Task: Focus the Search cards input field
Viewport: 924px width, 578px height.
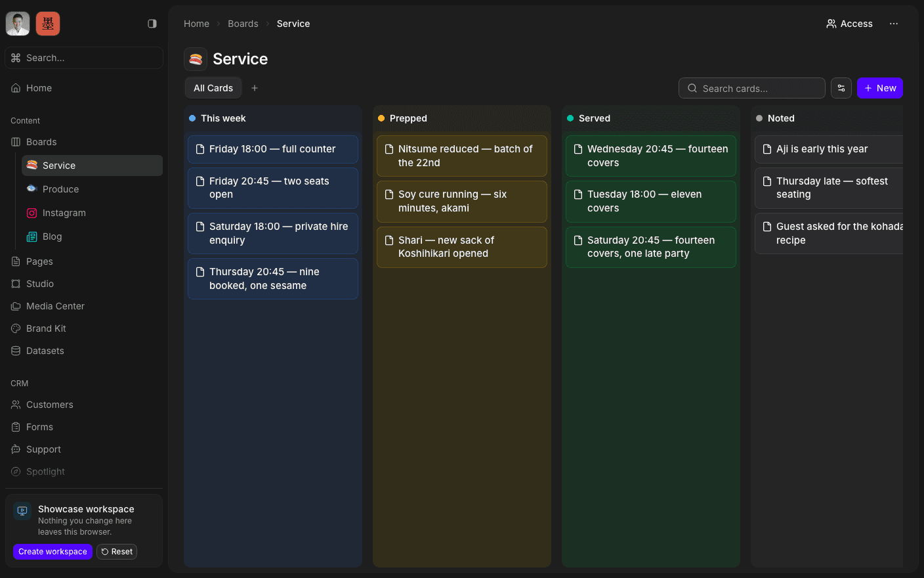Action: (752, 88)
